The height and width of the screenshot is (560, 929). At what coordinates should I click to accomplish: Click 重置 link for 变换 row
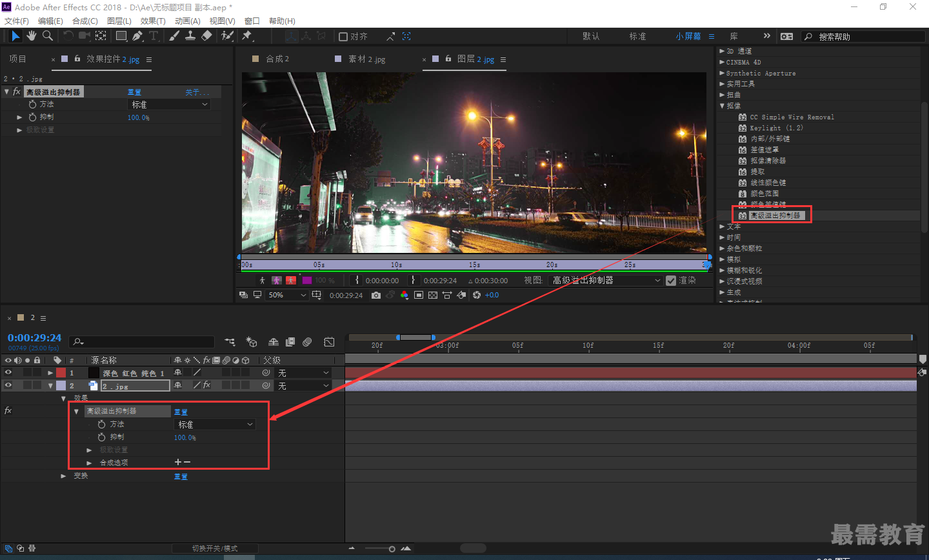click(x=181, y=476)
